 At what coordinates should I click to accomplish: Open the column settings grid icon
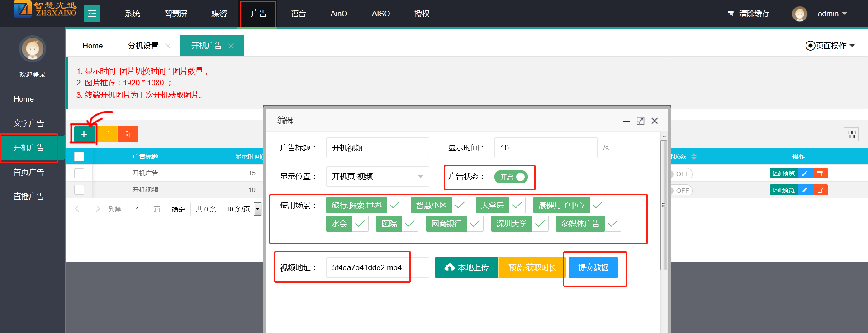pyautogui.click(x=852, y=134)
